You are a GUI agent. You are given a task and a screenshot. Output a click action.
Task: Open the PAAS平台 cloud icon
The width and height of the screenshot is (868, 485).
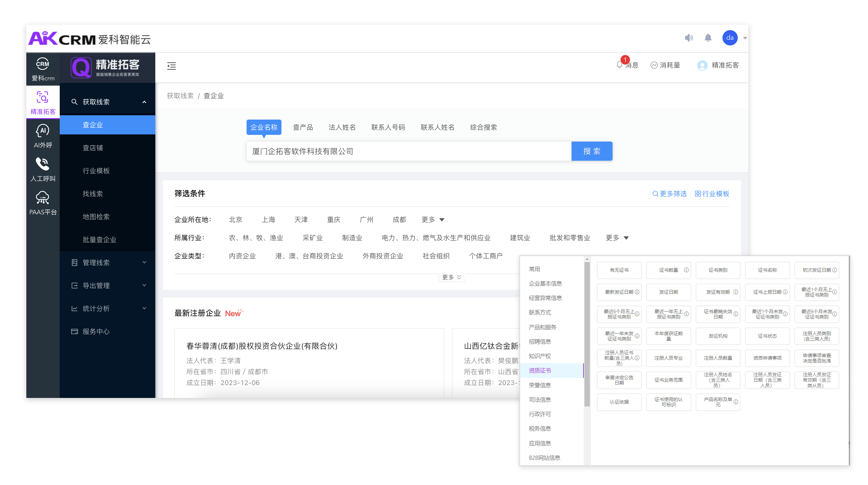point(43,198)
